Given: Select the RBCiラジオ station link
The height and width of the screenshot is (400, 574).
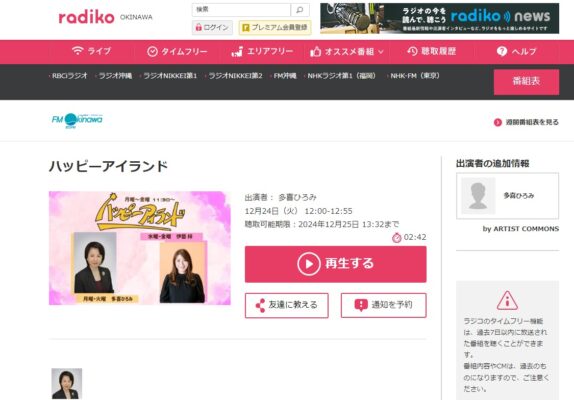Looking at the screenshot, I should coord(69,76).
